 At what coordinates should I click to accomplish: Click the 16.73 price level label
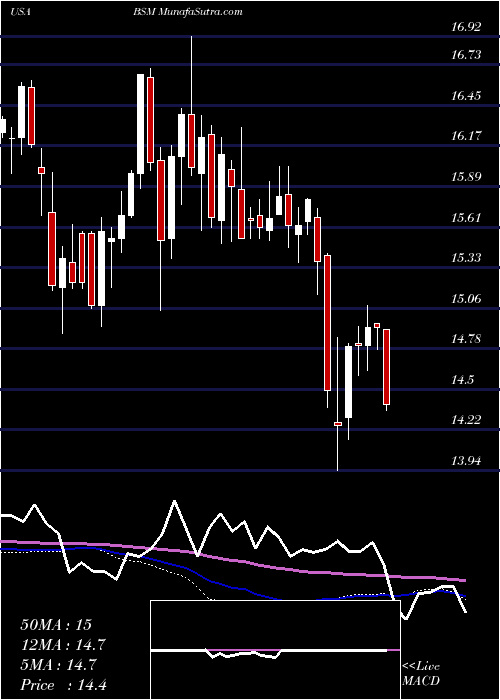466,54
